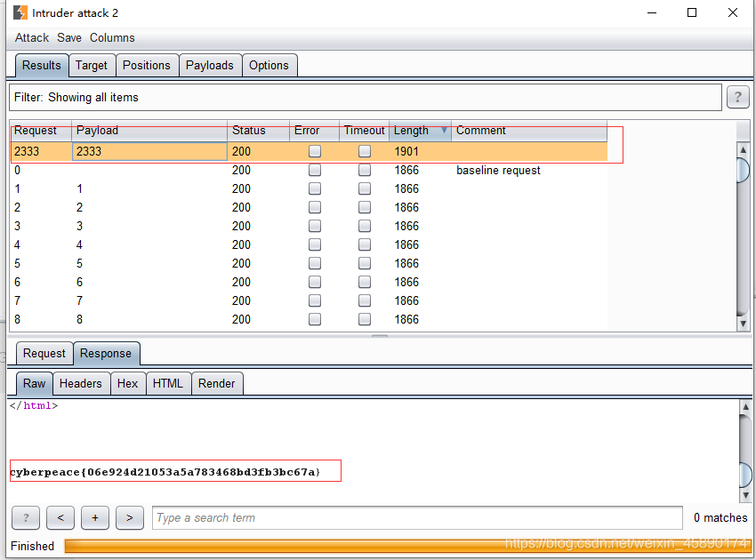Open the Request message tab
This screenshot has width=756, height=560.
point(44,354)
